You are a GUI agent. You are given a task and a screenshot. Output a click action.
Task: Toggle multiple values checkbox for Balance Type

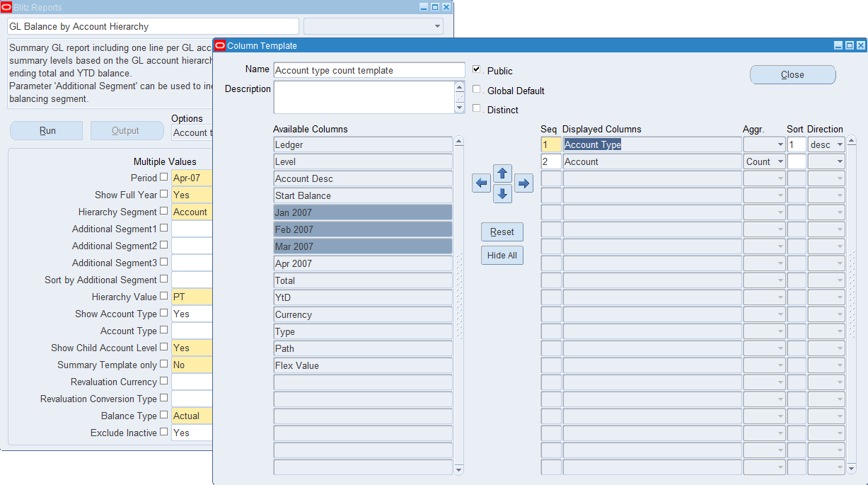[164, 415]
